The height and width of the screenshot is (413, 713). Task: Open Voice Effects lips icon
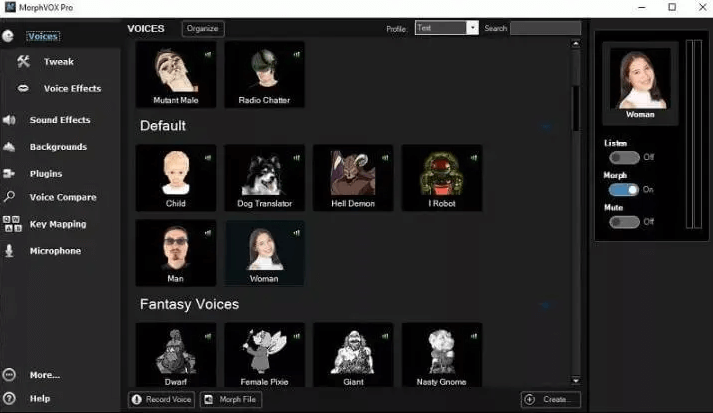pyautogui.click(x=23, y=89)
